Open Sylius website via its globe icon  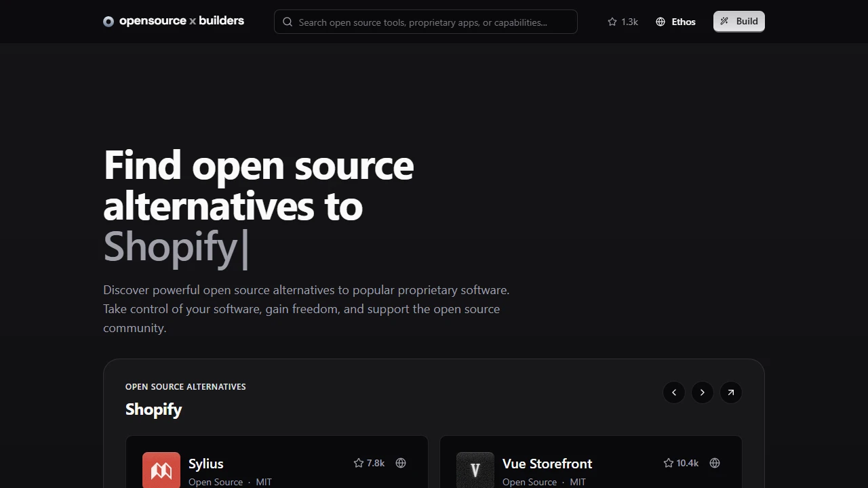(x=401, y=463)
